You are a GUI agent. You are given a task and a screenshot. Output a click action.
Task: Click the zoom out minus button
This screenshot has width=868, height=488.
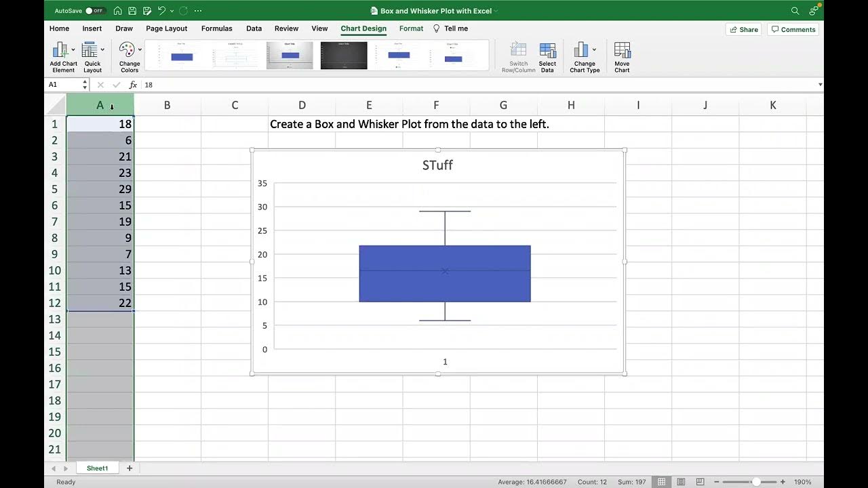click(x=716, y=482)
